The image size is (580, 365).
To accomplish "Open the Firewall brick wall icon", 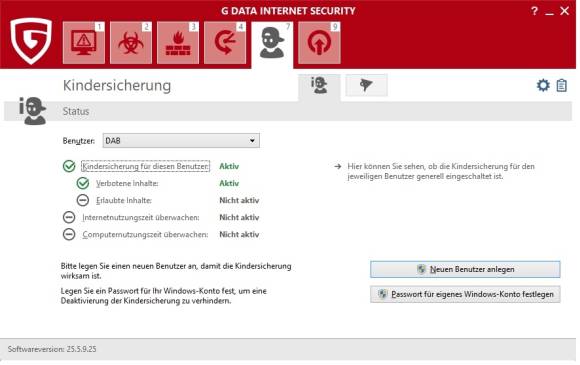I will (178, 43).
